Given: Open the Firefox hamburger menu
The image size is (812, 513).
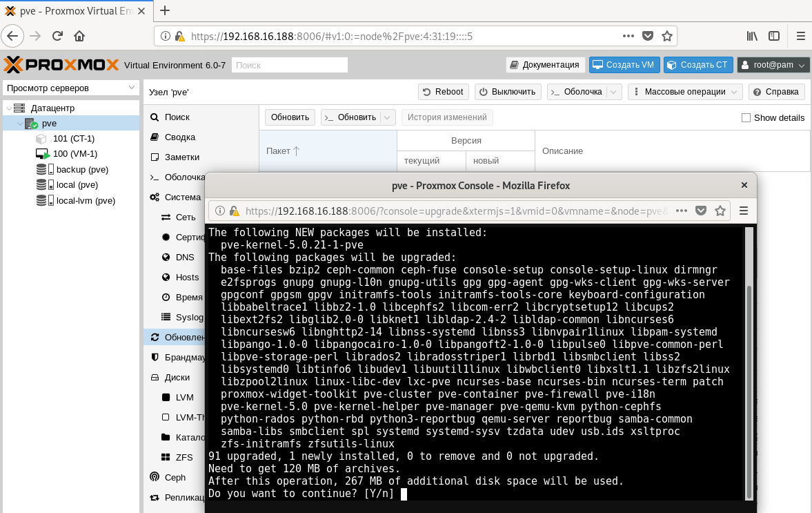Looking at the screenshot, I should pyautogui.click(x=800, y=36).
